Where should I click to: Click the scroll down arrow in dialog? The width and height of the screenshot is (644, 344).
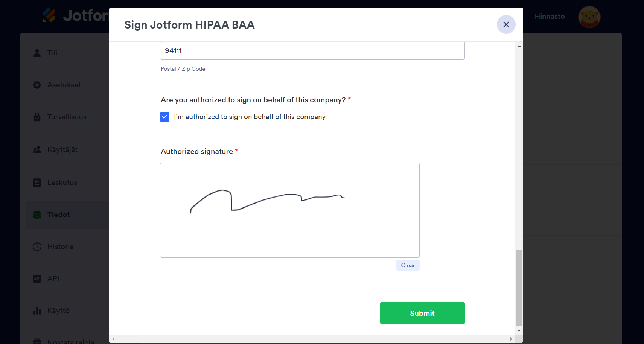(x=519, y=330)
